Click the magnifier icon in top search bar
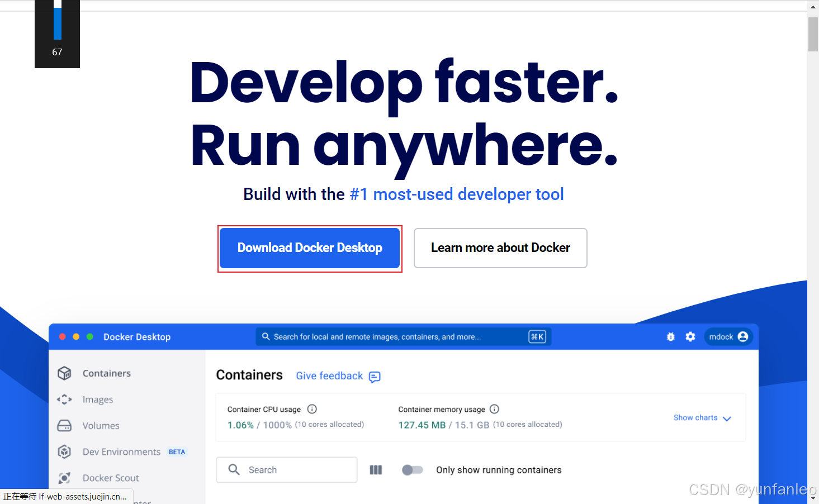Screen dimensions: 819x504 coord(266,337)
